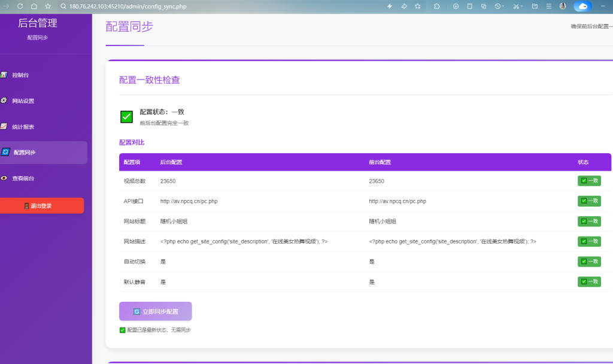Open the extensions puzzle-piece icon
This screenshot has height=364, width=613.
click(436, 6)
